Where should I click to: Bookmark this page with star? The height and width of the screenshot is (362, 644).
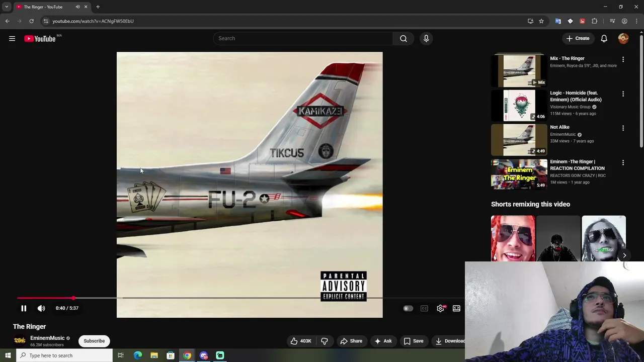[541, 21]
